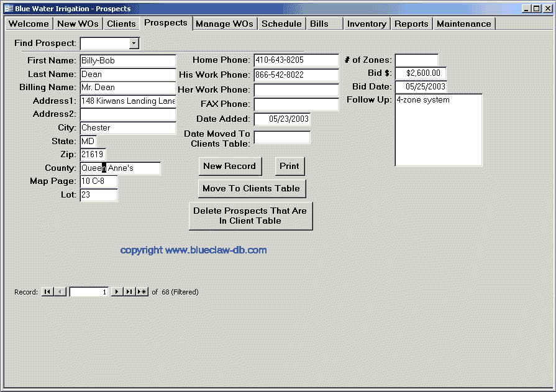Click new blank record navigation button
Screen dimensions: 556x392
pos(142,292)
